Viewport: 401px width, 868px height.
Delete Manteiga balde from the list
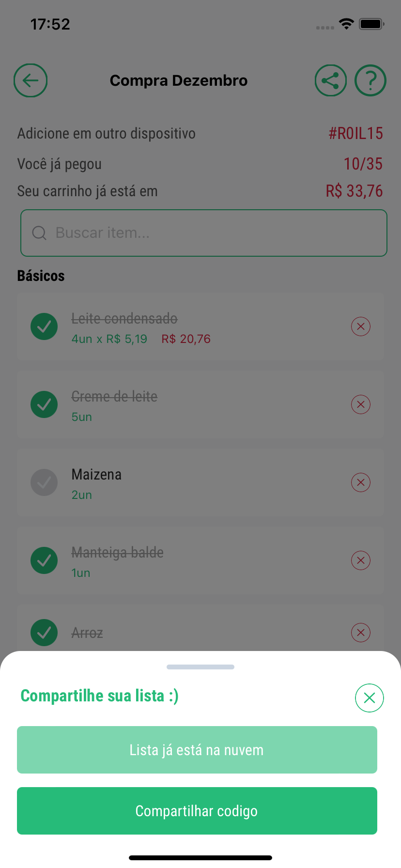tap(361, 560)
